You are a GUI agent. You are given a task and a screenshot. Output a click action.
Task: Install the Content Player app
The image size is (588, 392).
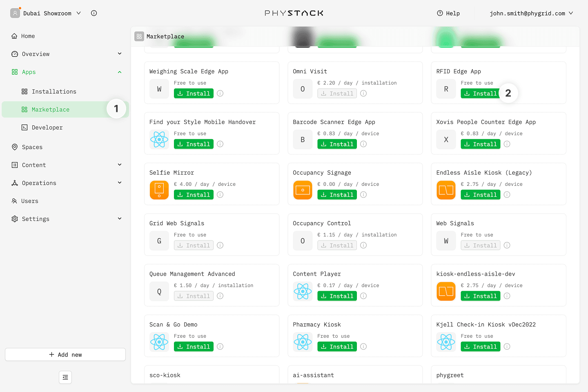[x=337, y=296]
